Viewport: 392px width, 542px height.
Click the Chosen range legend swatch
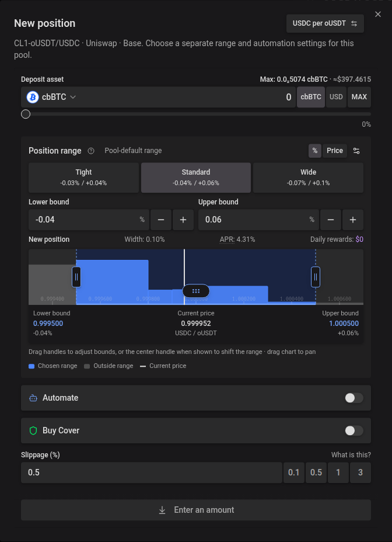pos(32,366)
